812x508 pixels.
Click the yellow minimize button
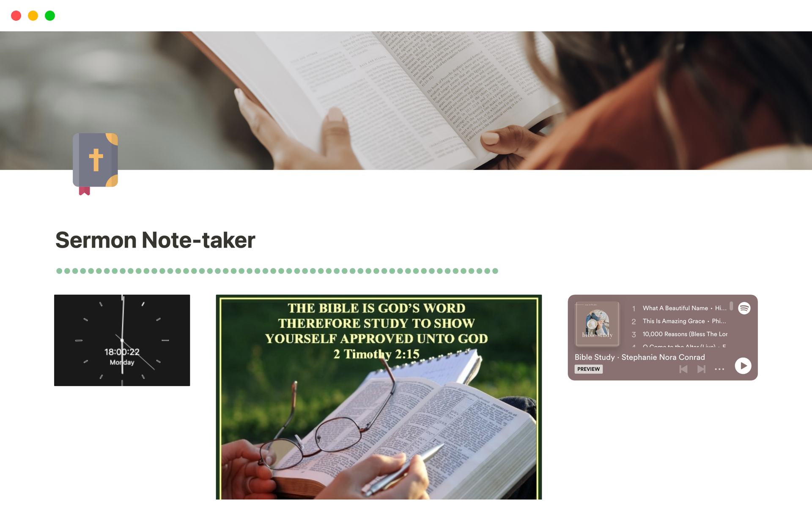(33, 16)
